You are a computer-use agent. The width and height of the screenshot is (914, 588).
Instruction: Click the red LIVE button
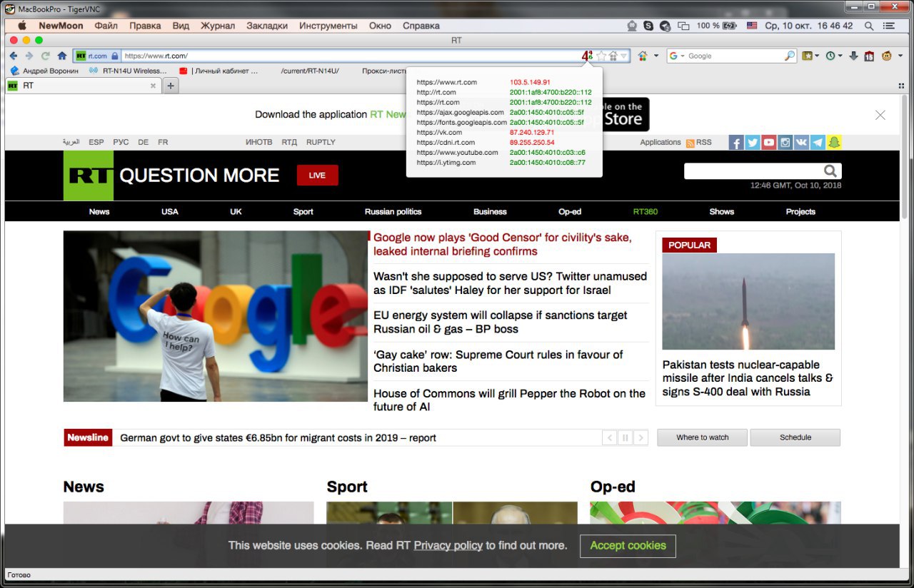click(317, 175)
